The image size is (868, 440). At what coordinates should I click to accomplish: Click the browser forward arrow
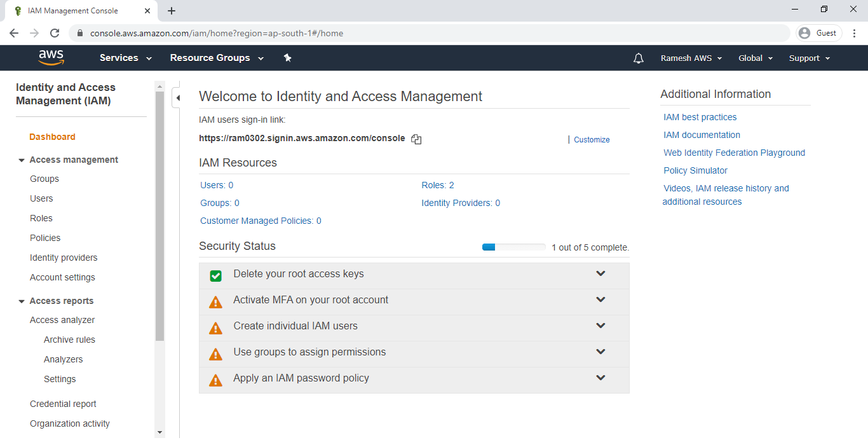pyautogui.click(x=34, y=33)
